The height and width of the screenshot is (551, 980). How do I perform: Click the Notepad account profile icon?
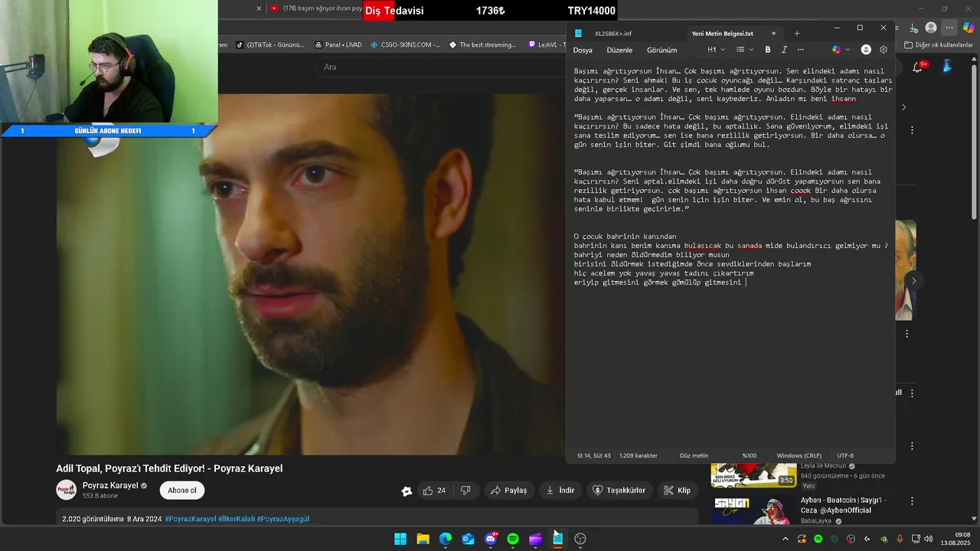pyautogui.click(x=866, y=50)
